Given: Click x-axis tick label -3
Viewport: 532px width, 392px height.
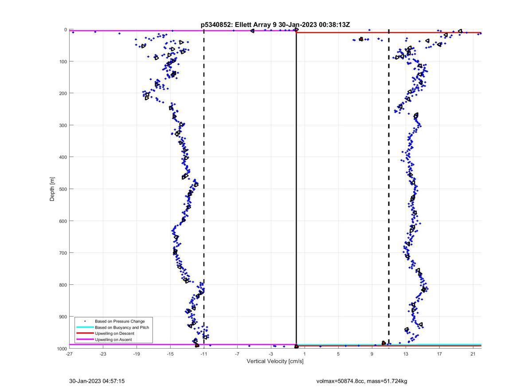Looking at the screenshot, I should (271, 354).
